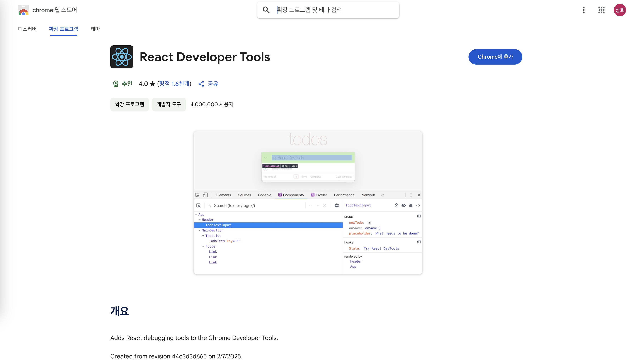
Task: Select the Performance tab in DevTools preview
Action: [x=344, y=195]
